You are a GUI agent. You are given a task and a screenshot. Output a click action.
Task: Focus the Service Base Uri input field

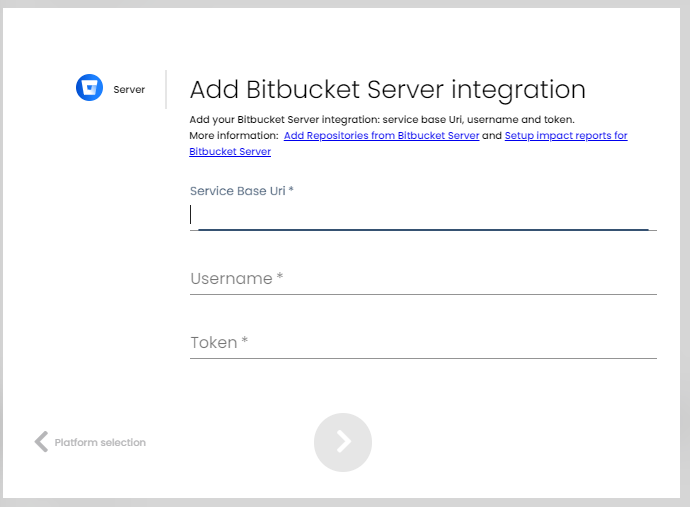coord(422,215)
